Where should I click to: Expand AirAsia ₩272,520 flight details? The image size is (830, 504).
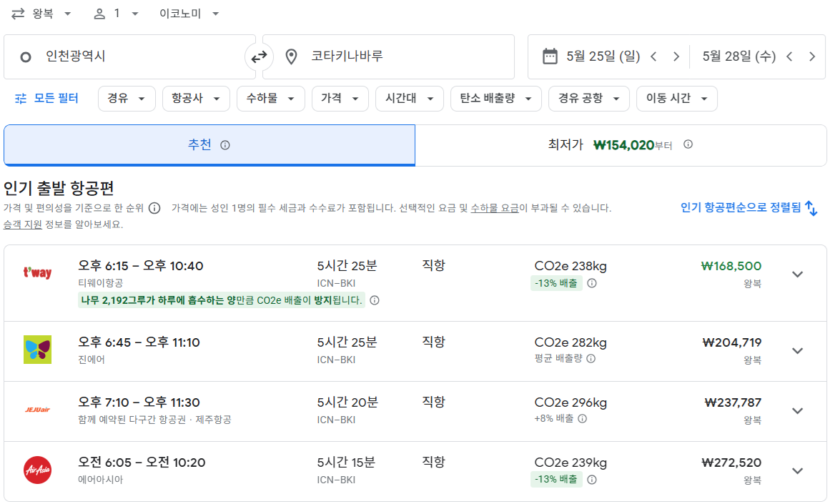coord(797,470)
